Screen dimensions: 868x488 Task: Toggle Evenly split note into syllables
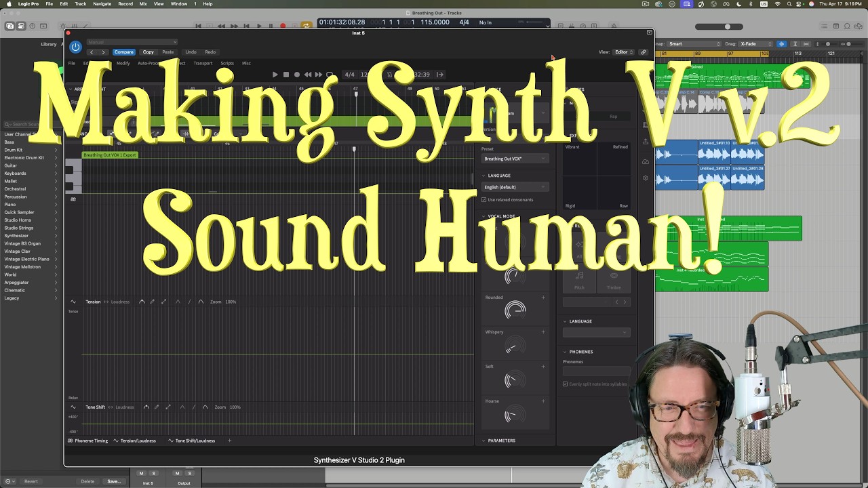[565, 384]
